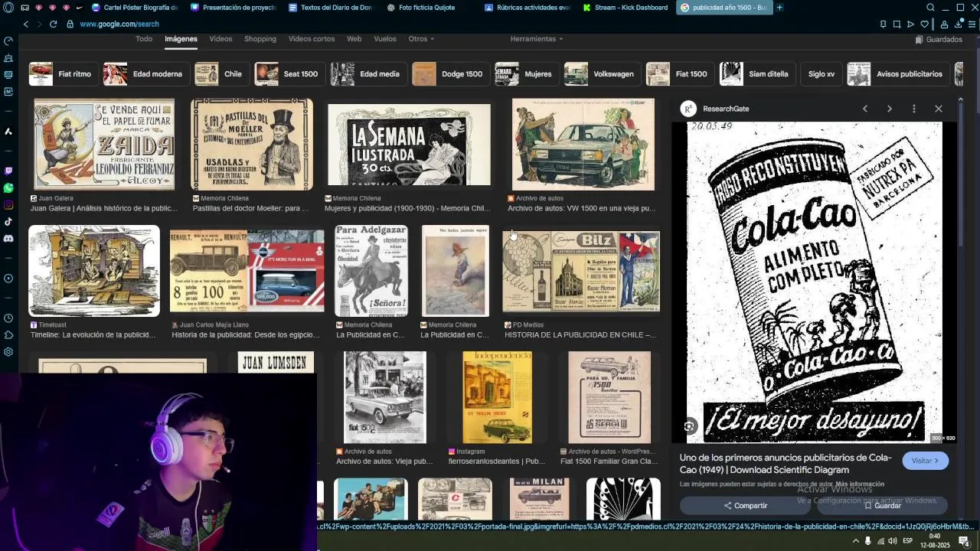The height and width of the screenshot is (551, 980).
Task: Show next image in preview panel
Action: tap(889, 109)
